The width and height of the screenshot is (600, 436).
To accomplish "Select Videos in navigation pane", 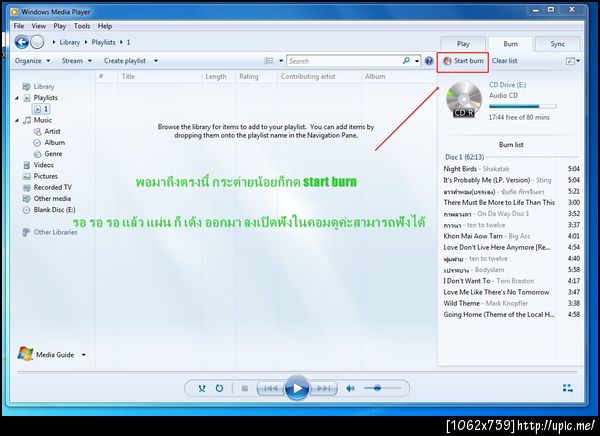I will pos(38,165).
